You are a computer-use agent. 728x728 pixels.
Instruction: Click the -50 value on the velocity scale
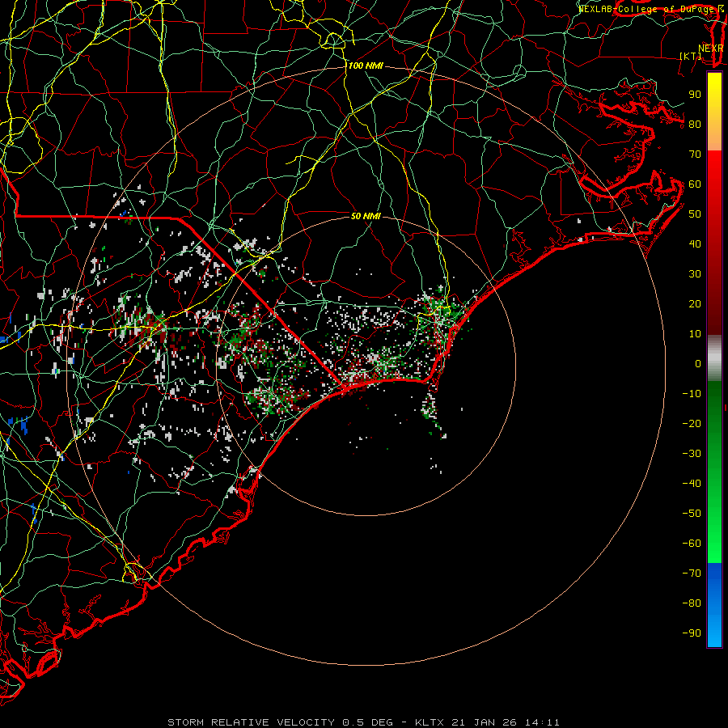click(x=692, y=514)
